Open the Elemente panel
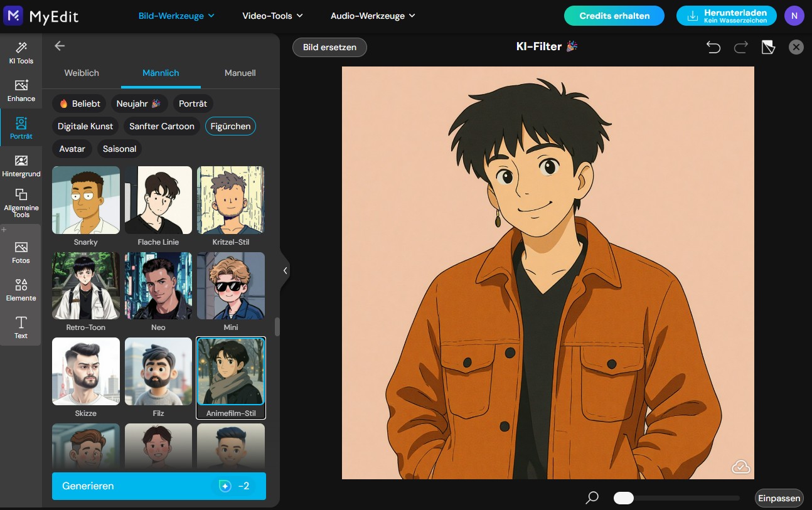This screenshot has width=812, height=510. point(21,289)
